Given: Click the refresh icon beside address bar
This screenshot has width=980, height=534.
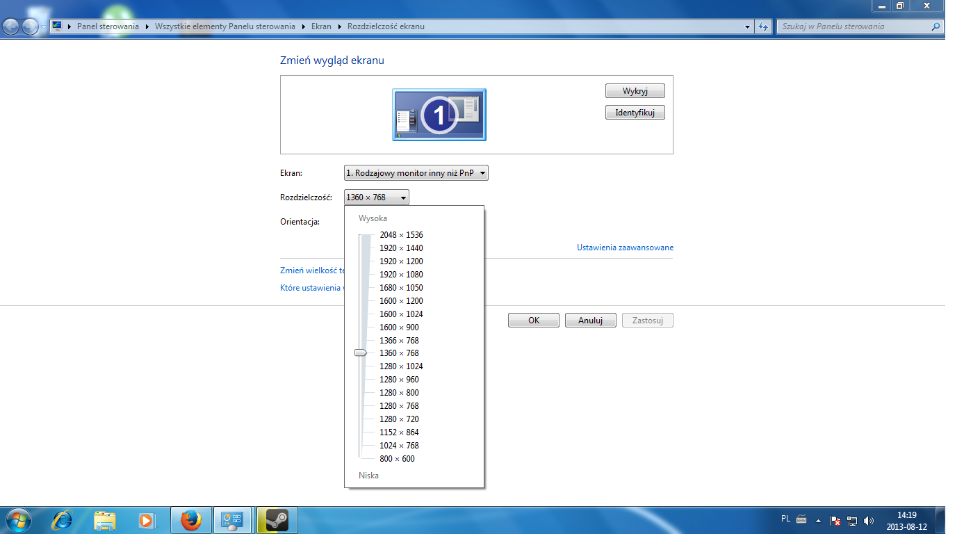Looking at the screenshot, I should (x=763, y=26).
